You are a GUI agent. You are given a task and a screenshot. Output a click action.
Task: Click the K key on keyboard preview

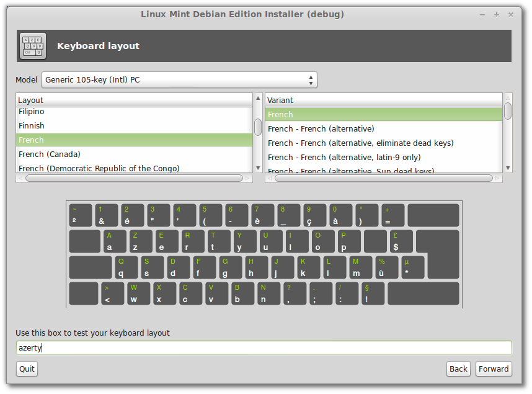[x=309, y=267]
